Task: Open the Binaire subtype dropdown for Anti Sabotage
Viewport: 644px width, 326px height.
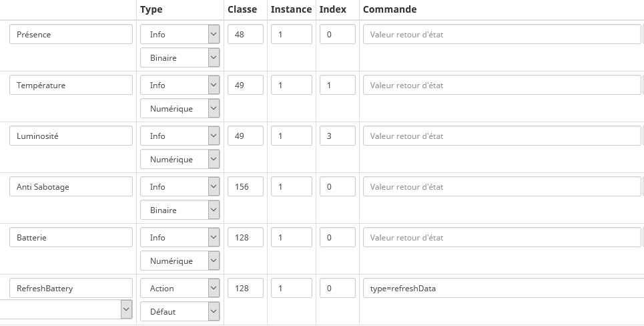Action: [x=180, y=210]
